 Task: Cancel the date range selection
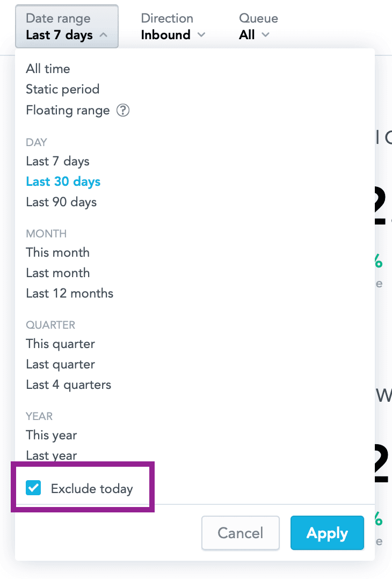(x=240, y=533)
